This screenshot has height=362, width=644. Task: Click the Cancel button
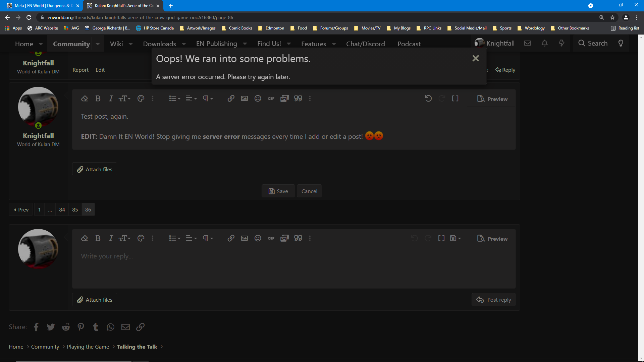tap(309, 191)
